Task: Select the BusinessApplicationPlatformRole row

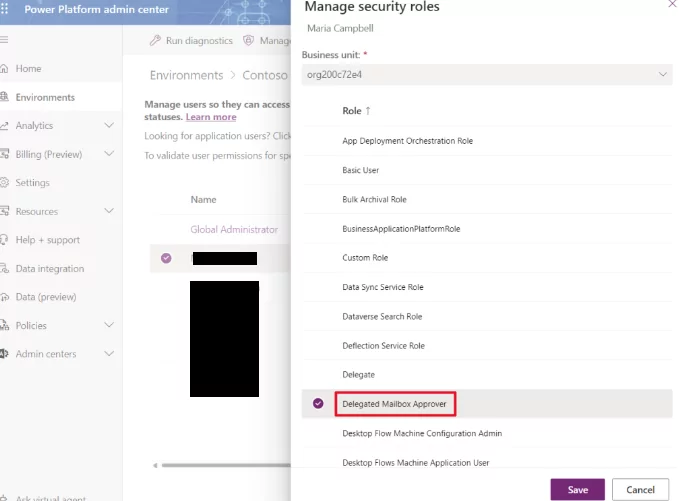Action: point(487,229)
